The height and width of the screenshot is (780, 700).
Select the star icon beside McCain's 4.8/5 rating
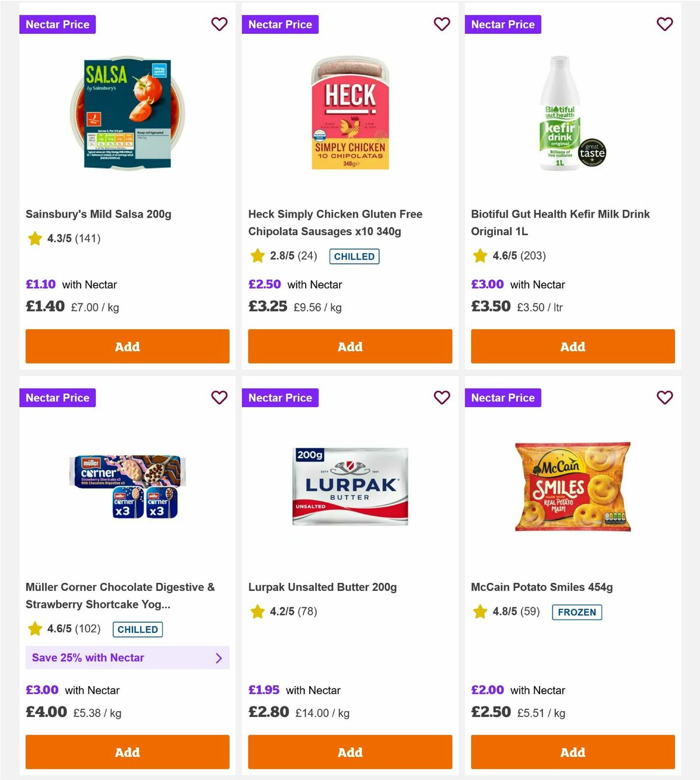point(480,612)
